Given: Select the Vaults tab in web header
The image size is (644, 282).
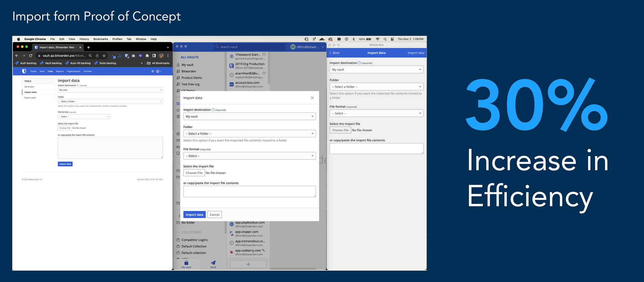Looking at the screenshot, I should pyautogui.click(x=33, y=71).
